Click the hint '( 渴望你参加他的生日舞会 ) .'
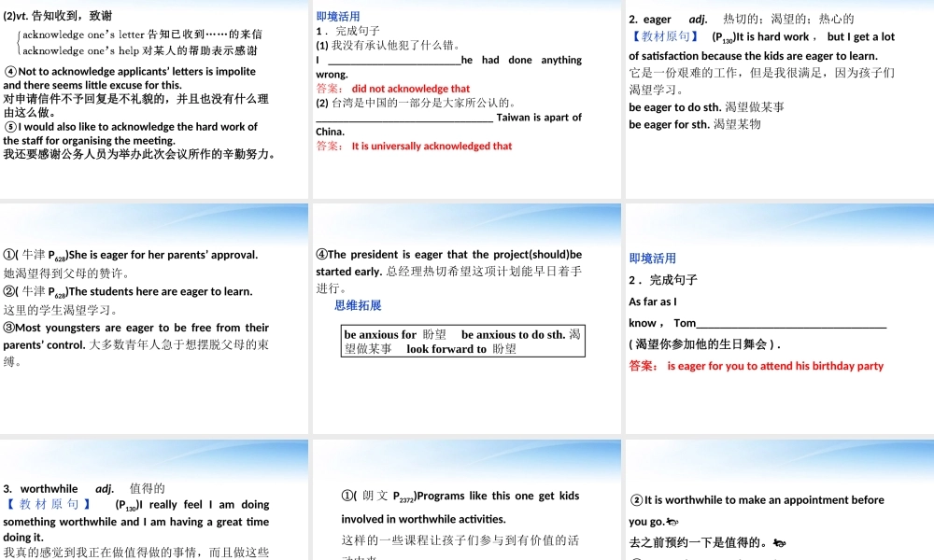 (704, 344)
